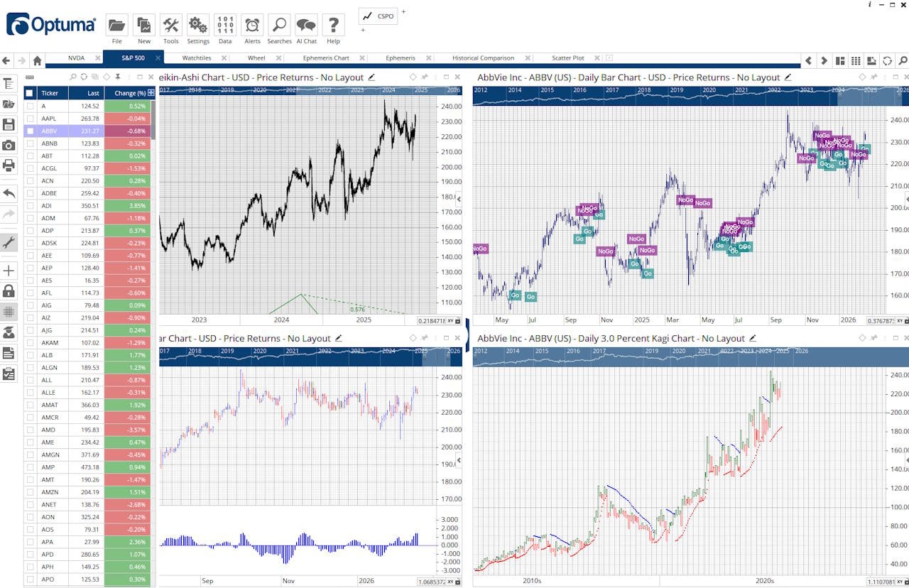The width and height of the screenshot is (909, 588).
Task: Click the collapse arrow beside Heikin-Ashi price scale
Action: (x=458, y=200)
